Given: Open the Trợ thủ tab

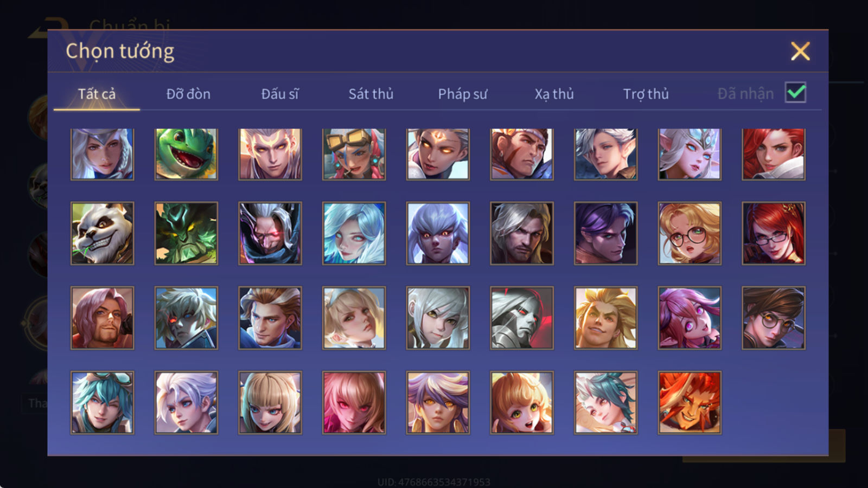Looking at the screenshot, I should tap(646, 94).
